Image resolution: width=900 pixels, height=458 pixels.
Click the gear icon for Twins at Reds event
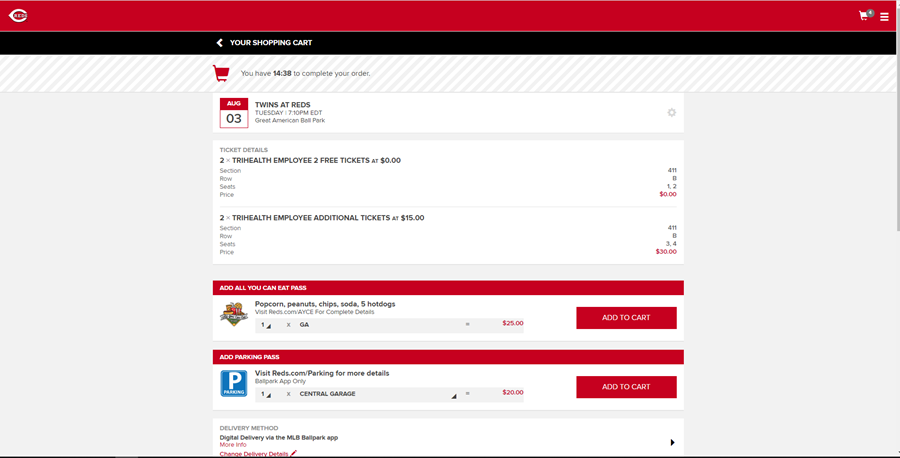click(672, 112)
